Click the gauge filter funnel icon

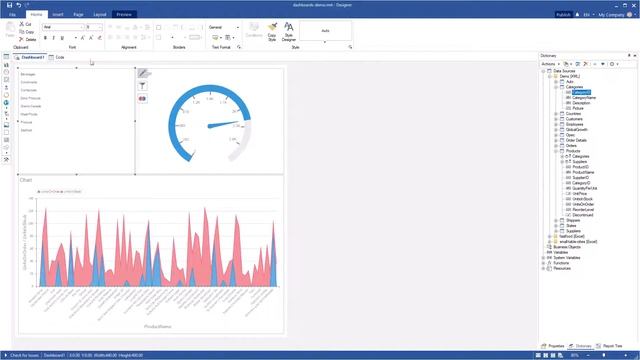pos(142,86)
